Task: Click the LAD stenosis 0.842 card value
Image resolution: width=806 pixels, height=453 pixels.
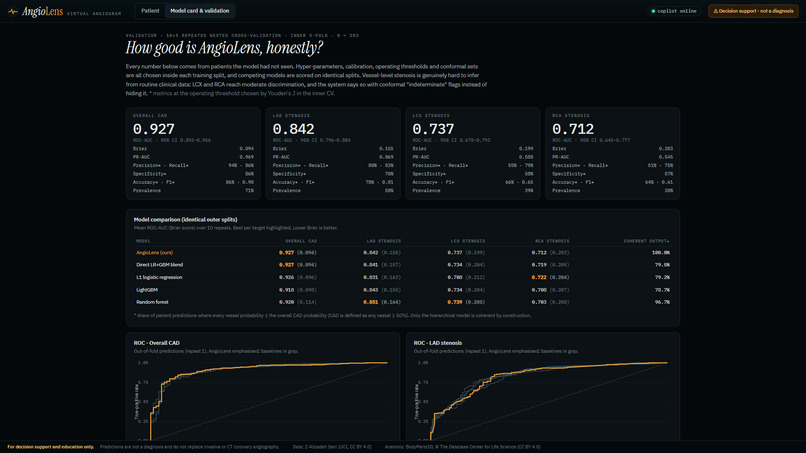Action: point(294,129)
